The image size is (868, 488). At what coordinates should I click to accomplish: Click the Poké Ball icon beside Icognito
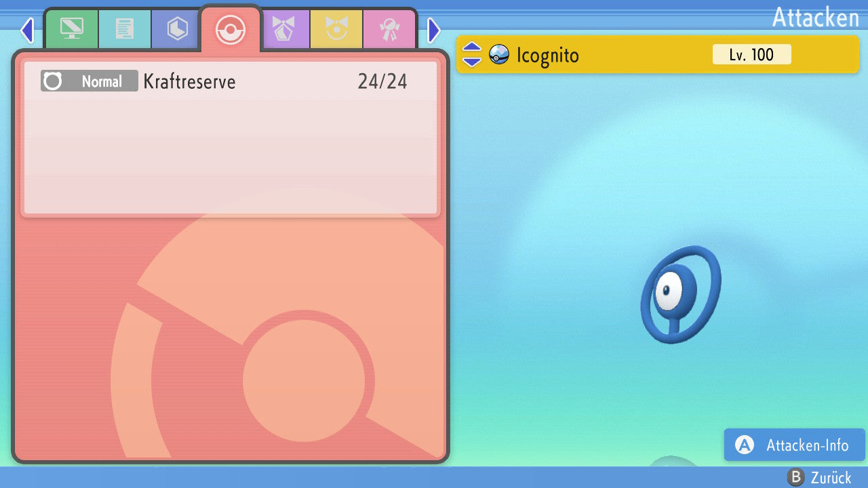(x=499, y=54)
